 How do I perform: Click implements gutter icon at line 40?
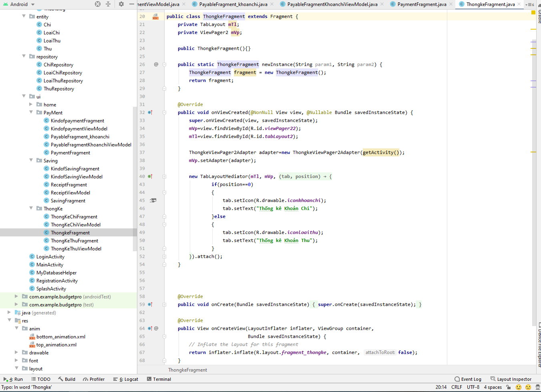click(150, 176)
